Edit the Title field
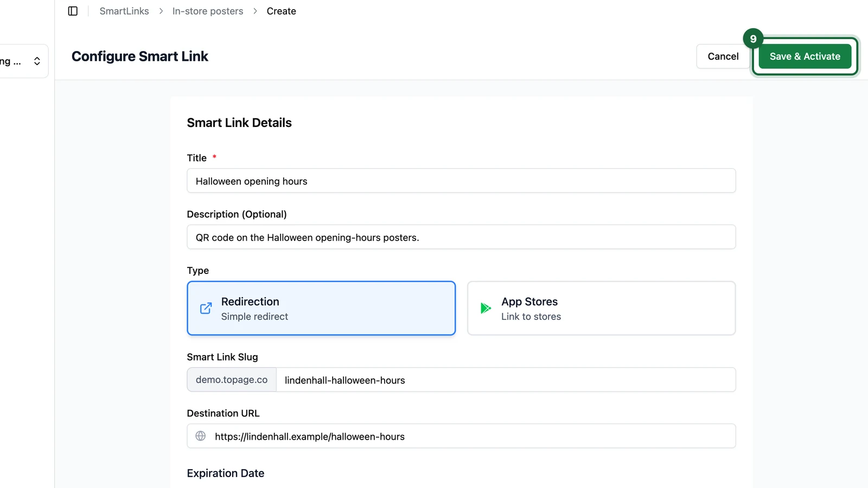 click(x=461, y=181)
